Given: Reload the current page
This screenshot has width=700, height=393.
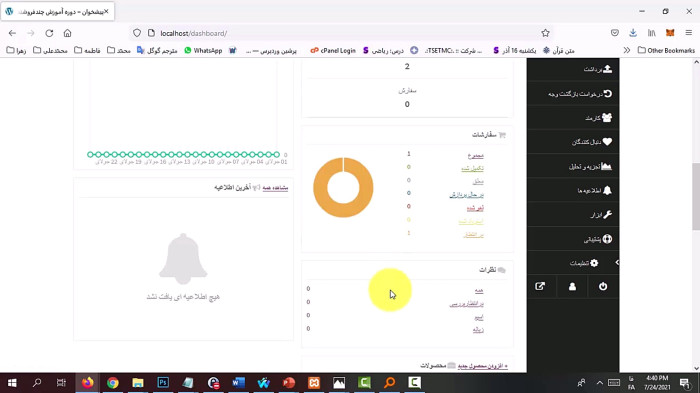Looking at the screenshot, I should pos(49,33).
